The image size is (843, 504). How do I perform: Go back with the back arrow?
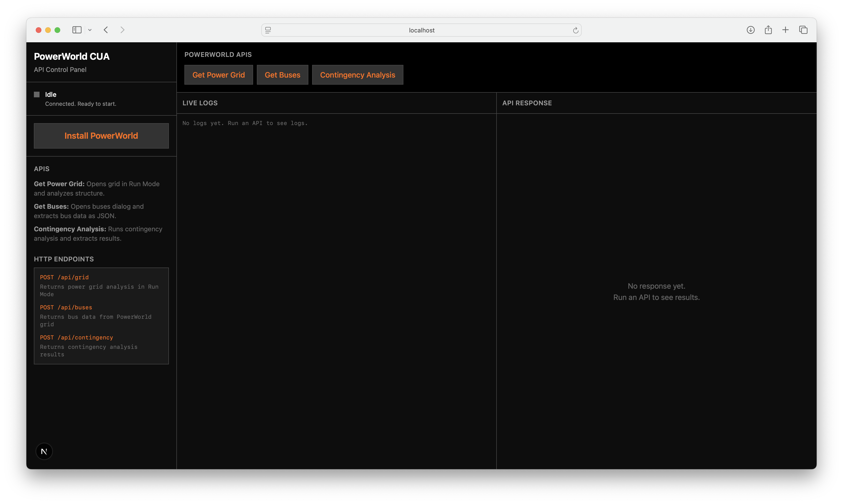[x=106, y=30]
